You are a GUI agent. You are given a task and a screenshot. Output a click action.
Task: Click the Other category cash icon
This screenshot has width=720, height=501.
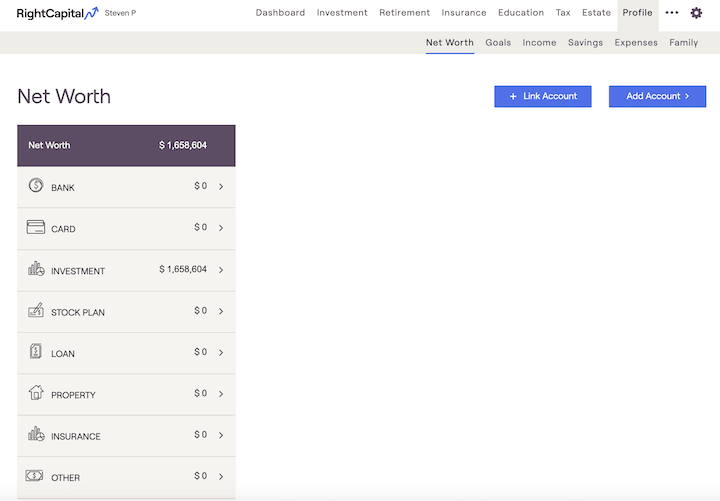pyautogui.click(x=36, y=476)
